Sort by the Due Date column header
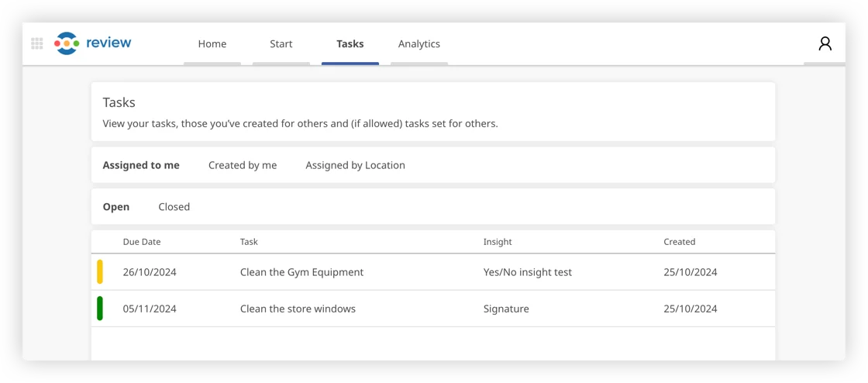 142,242
